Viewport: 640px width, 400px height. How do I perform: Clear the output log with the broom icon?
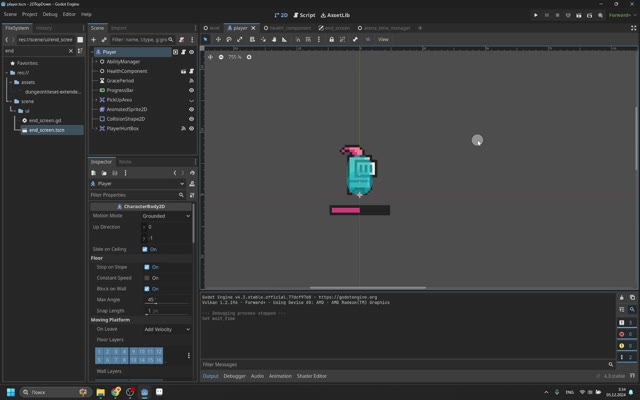(x=621, y=298)
